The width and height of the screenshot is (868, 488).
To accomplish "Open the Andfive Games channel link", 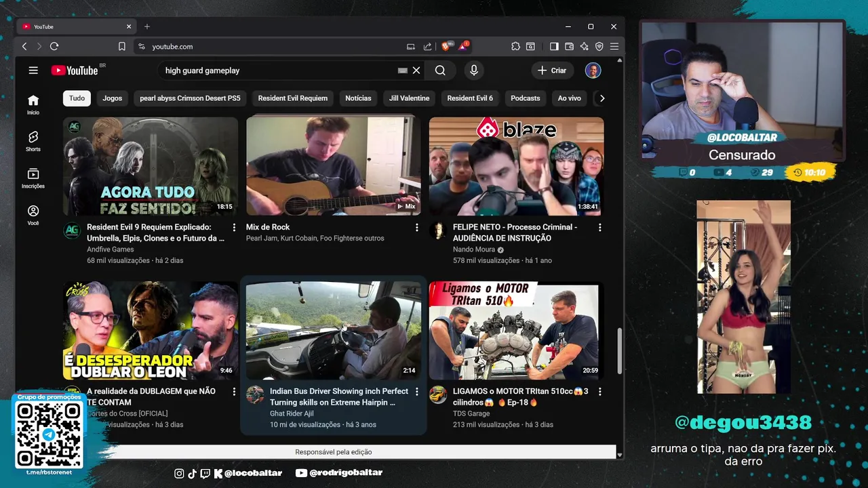I will (111, 249).
